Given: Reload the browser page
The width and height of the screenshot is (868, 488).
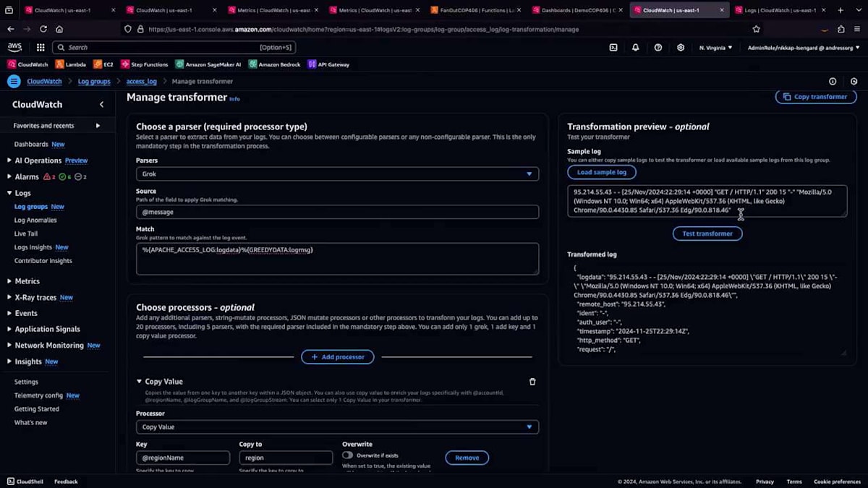Looking at the screenshot, I should (43, 29).
